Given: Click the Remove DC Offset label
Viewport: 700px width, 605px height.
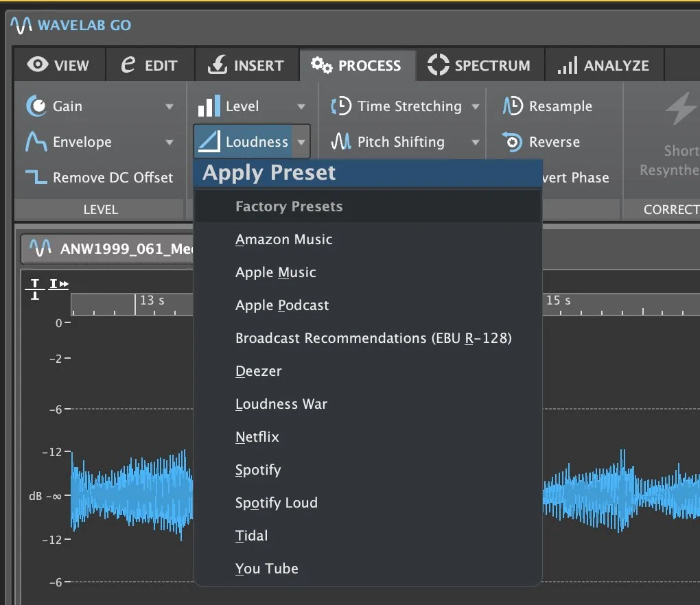Looking at the screenshot, I should [x=113, y=178].
